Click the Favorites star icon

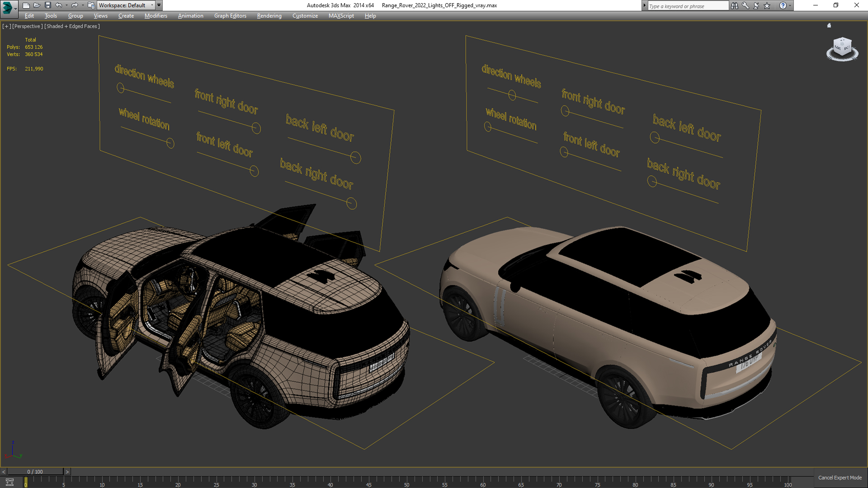[767, 5]
